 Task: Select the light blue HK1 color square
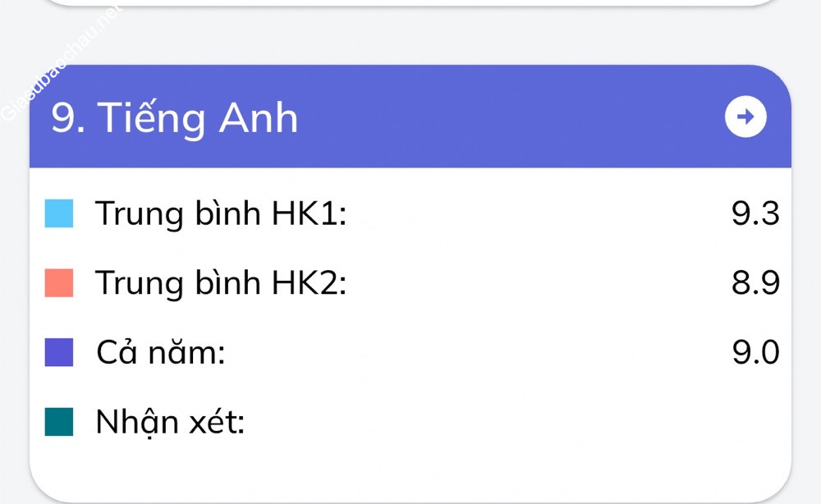(59, 214)
